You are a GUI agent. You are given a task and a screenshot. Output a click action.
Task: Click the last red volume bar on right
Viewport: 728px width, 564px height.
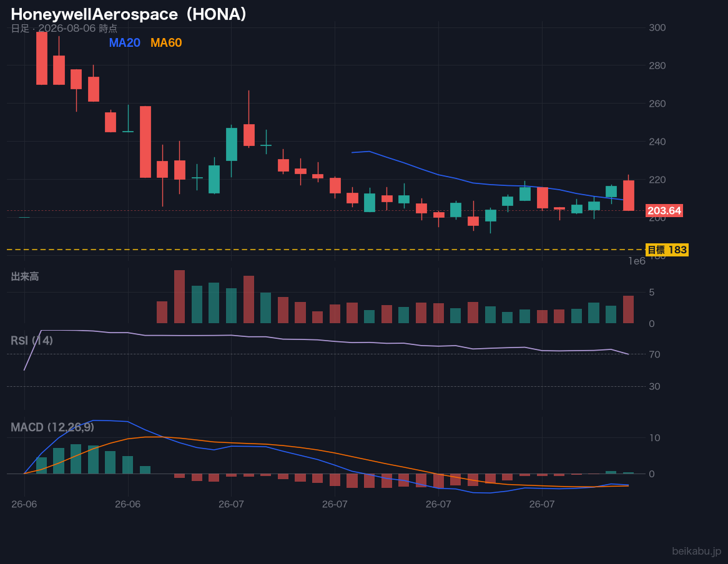click(628, 309)
